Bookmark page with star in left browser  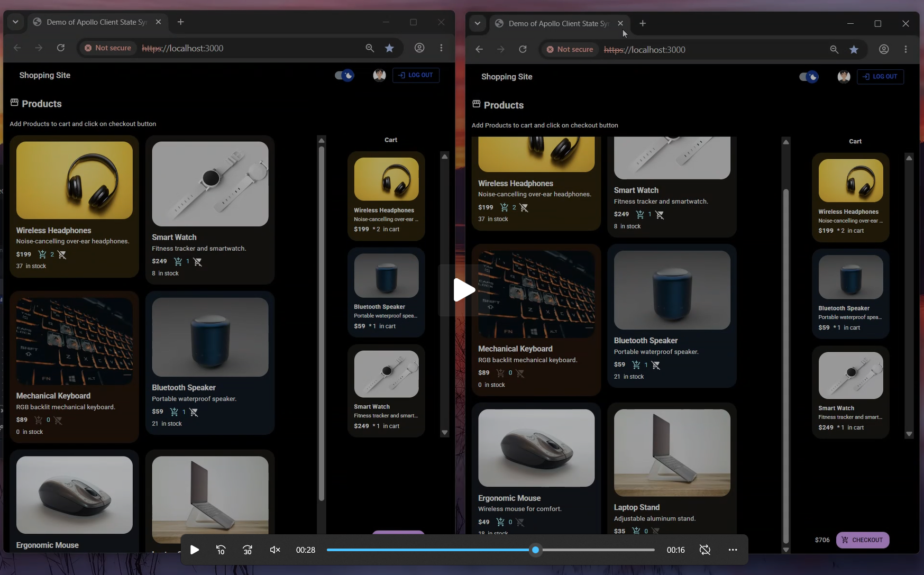point(389,48)
